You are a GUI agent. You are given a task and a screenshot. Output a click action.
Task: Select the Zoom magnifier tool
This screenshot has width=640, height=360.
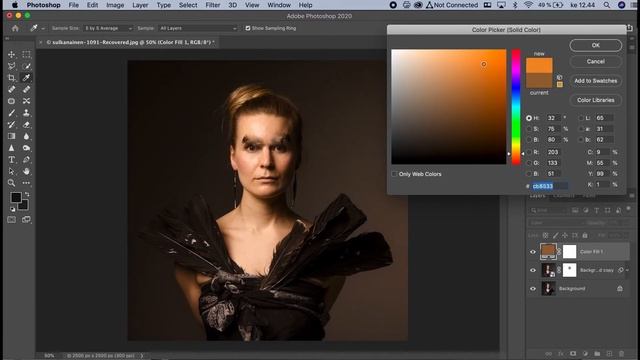point(11,183)
